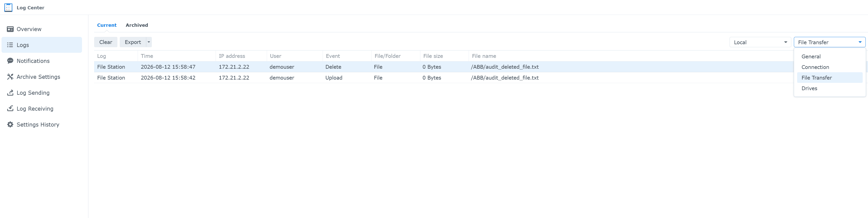The height and width of the screenshot is (218, 868).
Task: Clear the logs with Clear button
Action: click(x=106, y=42)
